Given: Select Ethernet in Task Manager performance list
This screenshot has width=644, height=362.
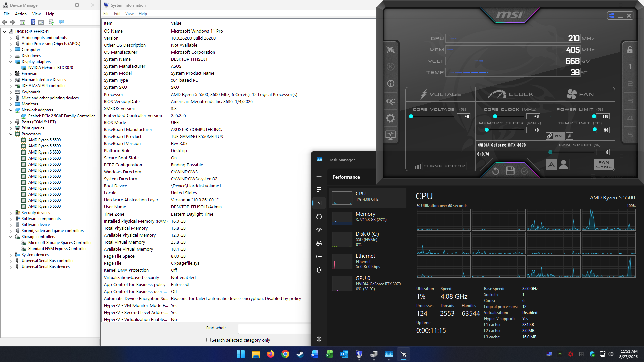Looking at the screenshot, I should pos(367,261).
